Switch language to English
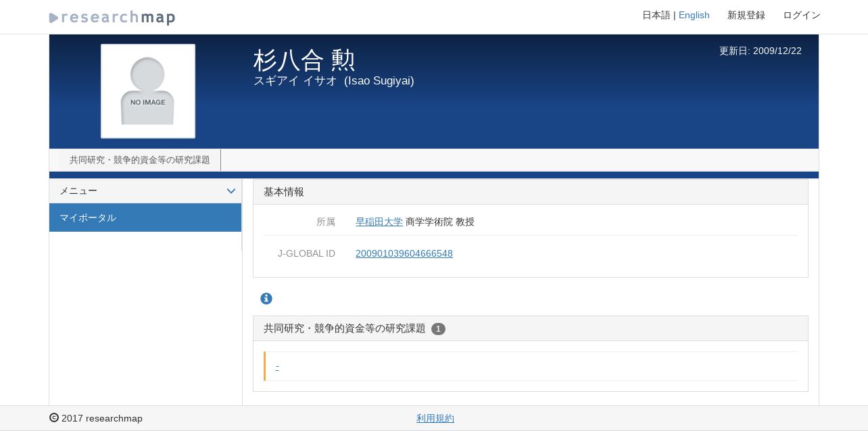Image resolution: width=868 pixels, height=431 pixels. pos(694,15)
